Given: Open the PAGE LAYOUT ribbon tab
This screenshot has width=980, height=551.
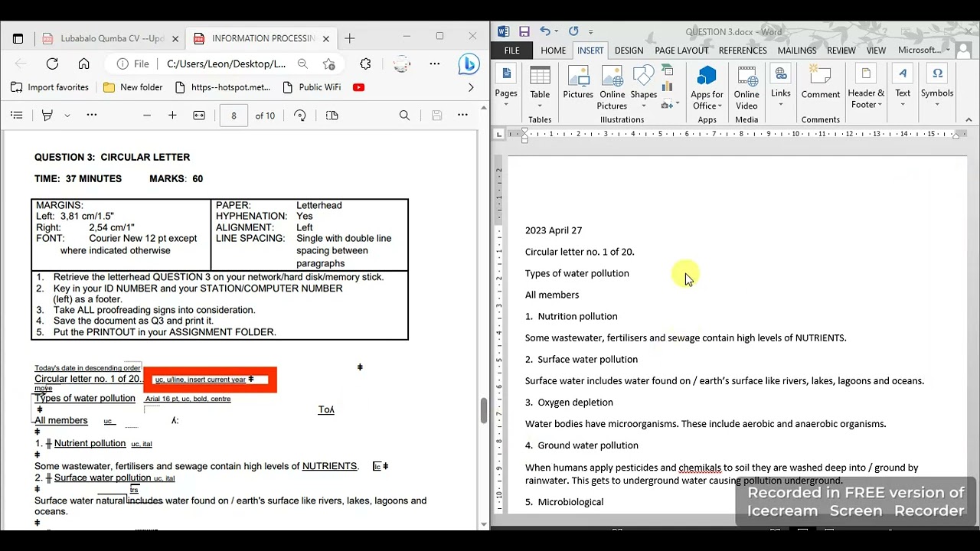Looking at the screenshot, I should [681, 51].
